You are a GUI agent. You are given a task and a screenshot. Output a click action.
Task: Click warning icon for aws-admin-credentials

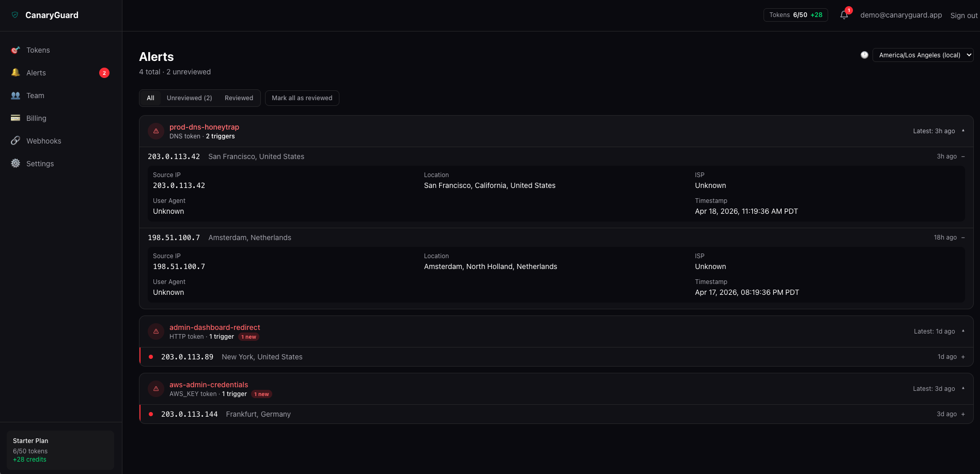[x=156, y=389]
